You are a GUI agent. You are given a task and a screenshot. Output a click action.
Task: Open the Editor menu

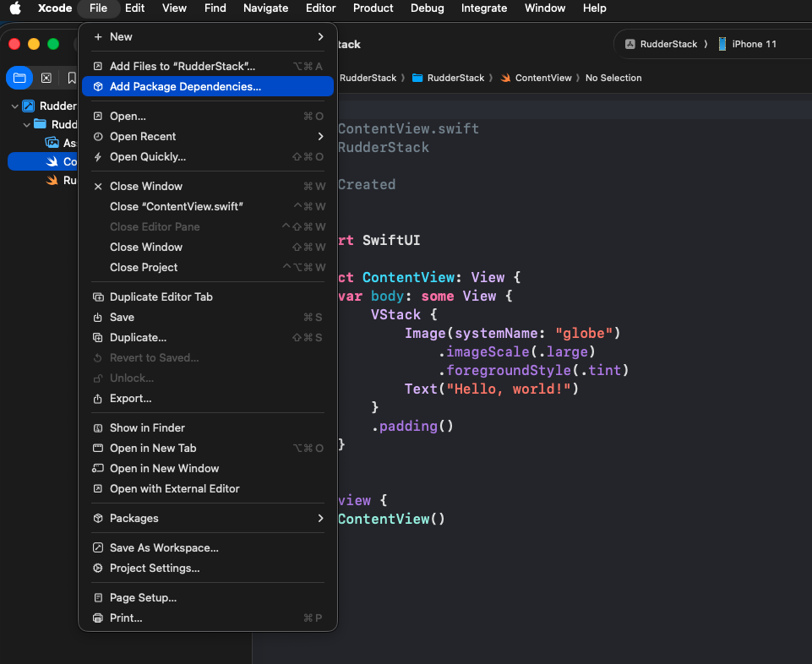click(x=320, y=8)
